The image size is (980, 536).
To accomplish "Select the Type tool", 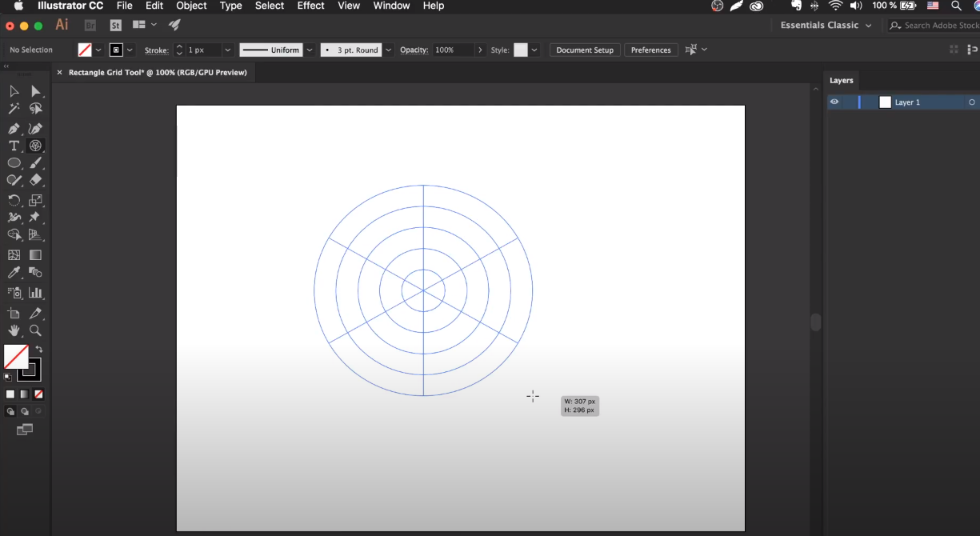I will click(x=14, y=146).
